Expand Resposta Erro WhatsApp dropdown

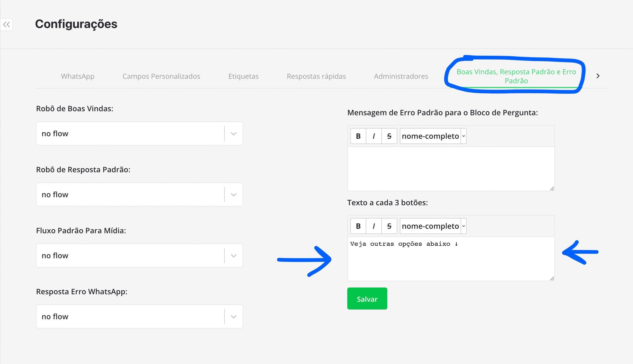[139, 316]
